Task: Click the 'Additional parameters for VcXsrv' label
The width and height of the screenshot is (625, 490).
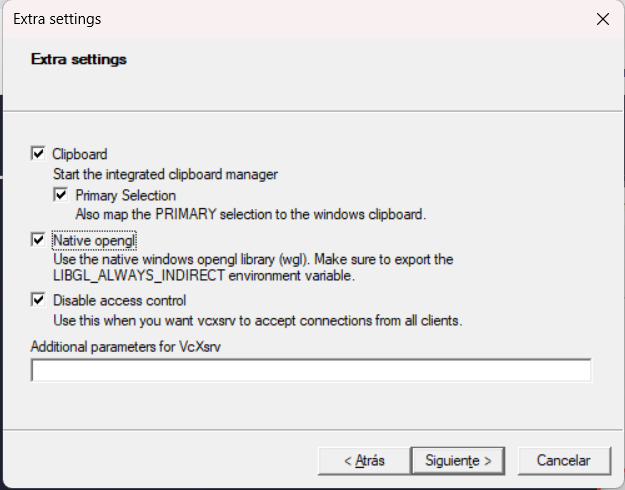Action: (x=138, y=346)
